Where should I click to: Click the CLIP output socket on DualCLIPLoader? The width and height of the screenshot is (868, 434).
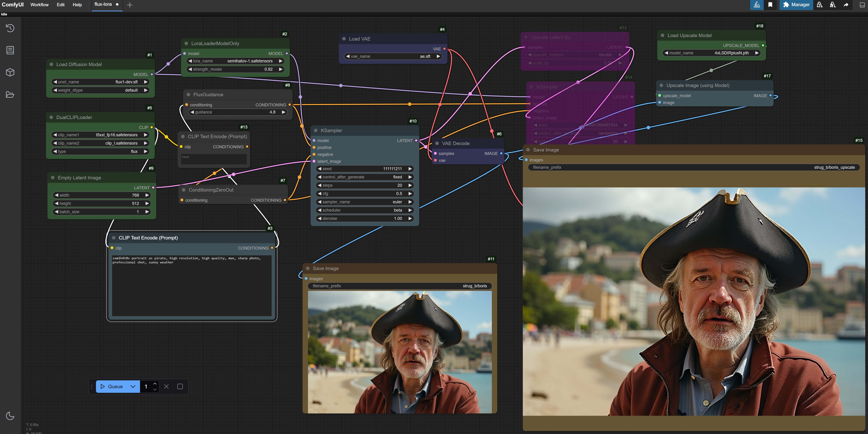pyautogui.click(x=152, y=127)
